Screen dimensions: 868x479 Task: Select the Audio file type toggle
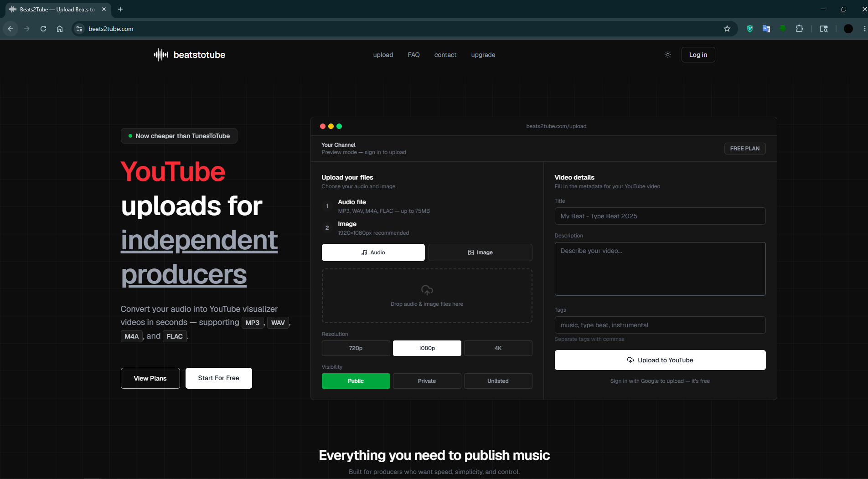373,252
